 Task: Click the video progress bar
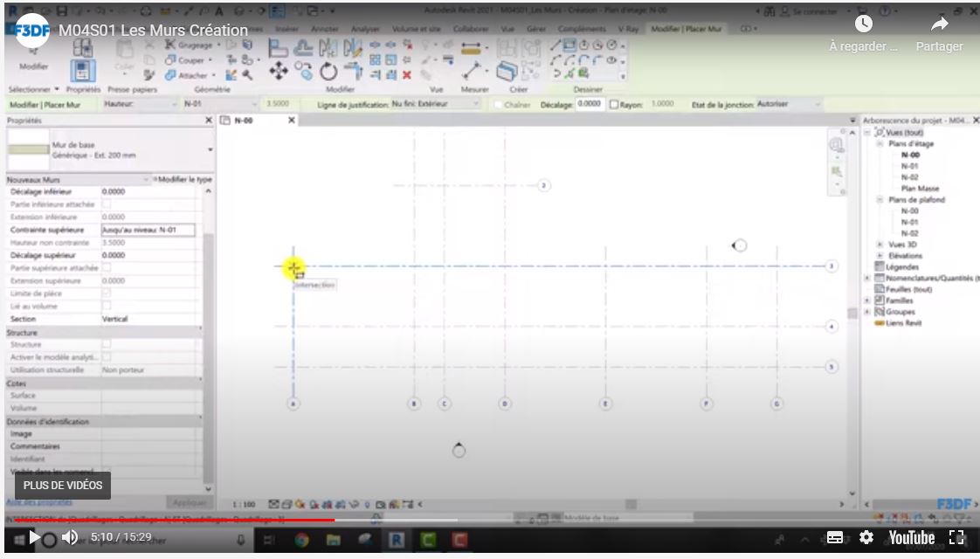(490, 520)
